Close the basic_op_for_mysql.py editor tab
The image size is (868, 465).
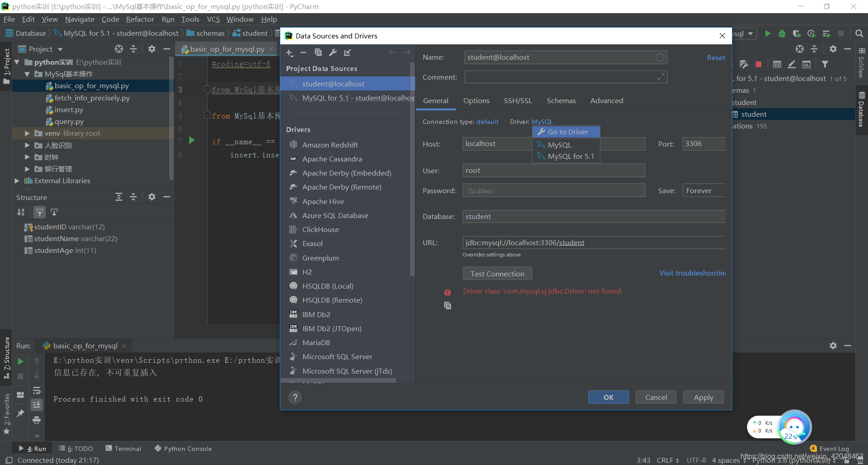[x=271, y=49]
